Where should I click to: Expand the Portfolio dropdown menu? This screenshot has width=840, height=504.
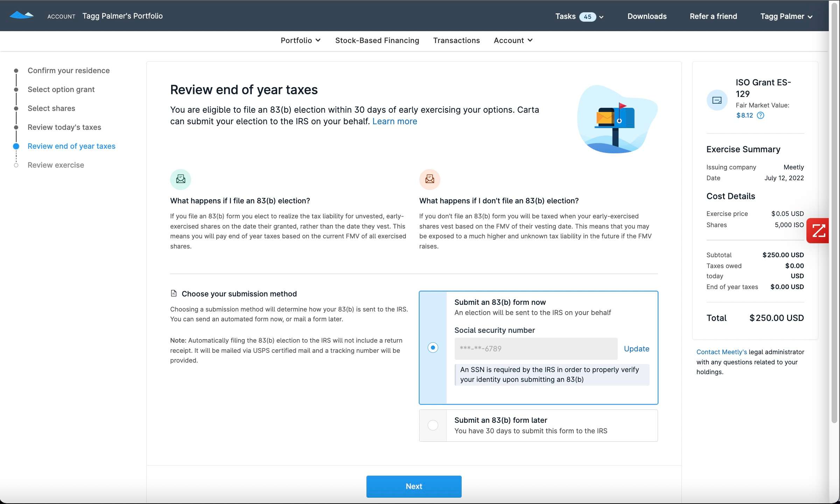tap(300, 41)
